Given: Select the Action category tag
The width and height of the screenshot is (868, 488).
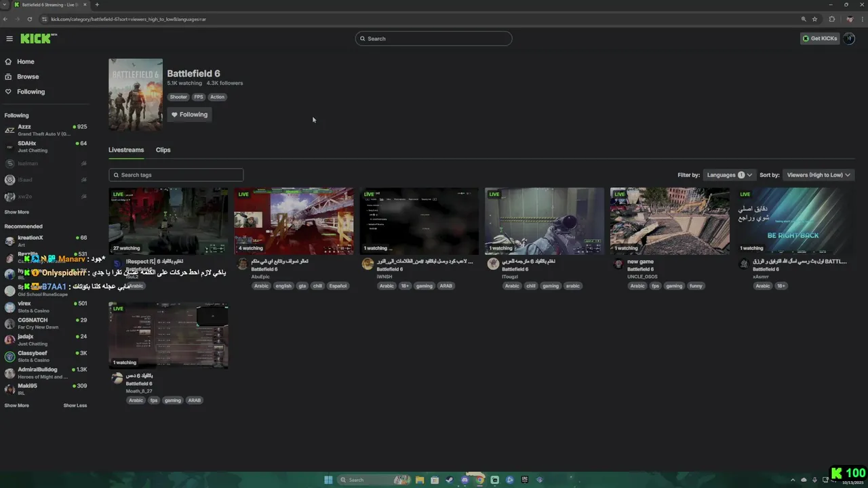Looking at the screenshot, I should click(x=217, y=97).
